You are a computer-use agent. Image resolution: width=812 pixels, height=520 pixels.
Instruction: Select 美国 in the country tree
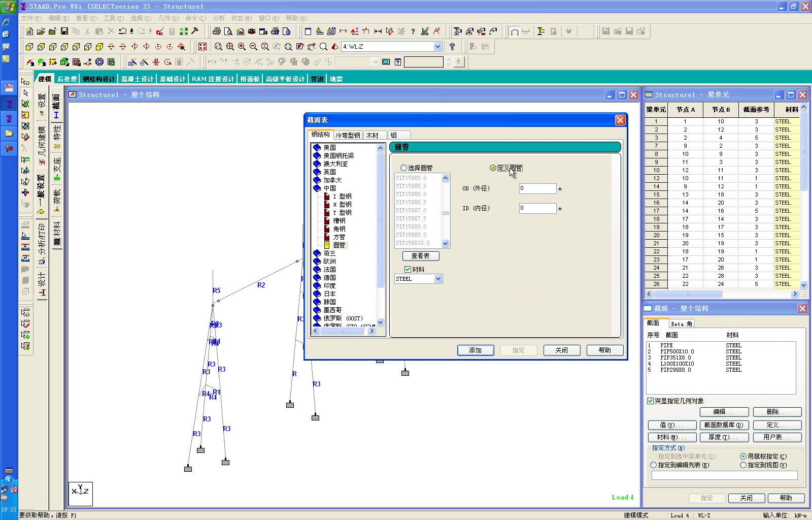pos(329,148)
